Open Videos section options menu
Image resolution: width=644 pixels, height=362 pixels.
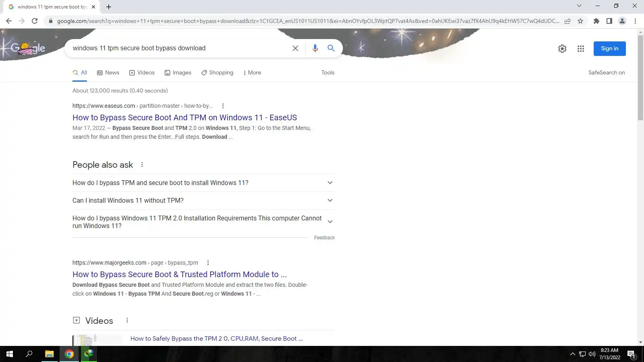click(127, 321)
